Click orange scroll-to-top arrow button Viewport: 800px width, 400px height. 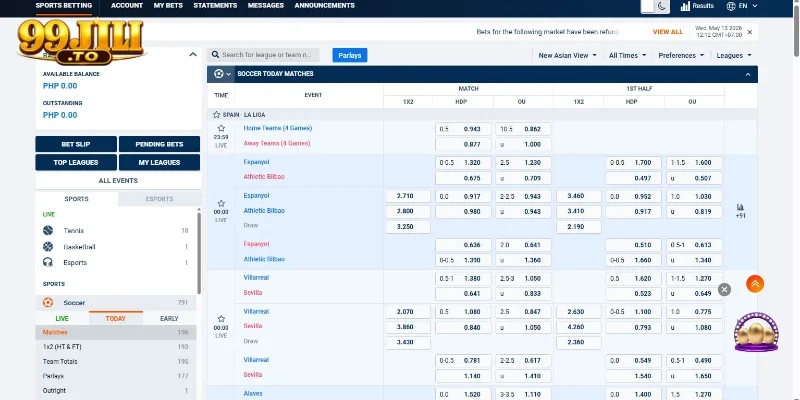755,284
